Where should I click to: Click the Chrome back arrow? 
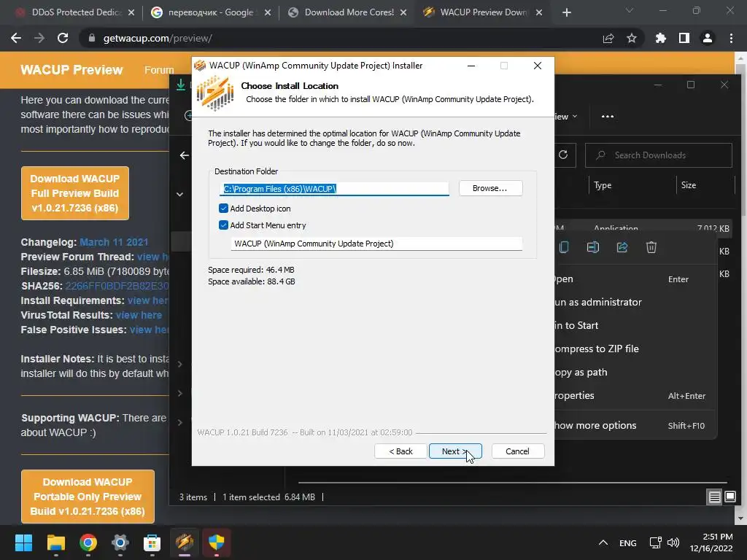coord(16,38)
